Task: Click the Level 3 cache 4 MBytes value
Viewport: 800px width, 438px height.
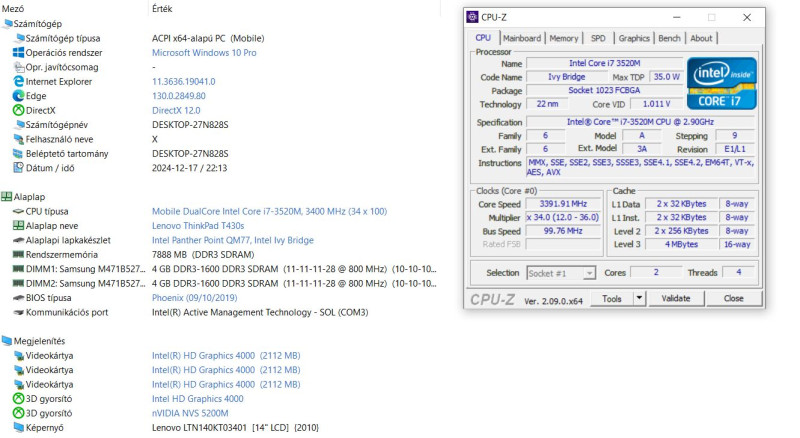Action: point(681,245)
